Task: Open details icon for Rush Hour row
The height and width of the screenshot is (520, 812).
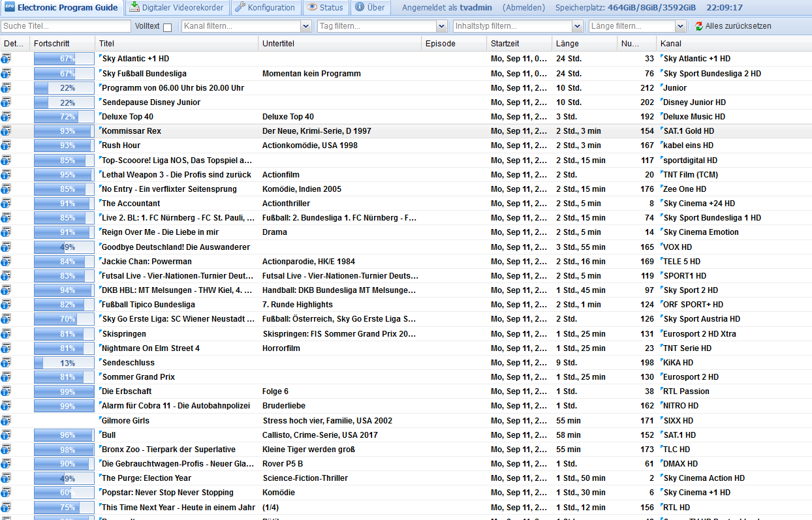Action: (x=7, y=145)
